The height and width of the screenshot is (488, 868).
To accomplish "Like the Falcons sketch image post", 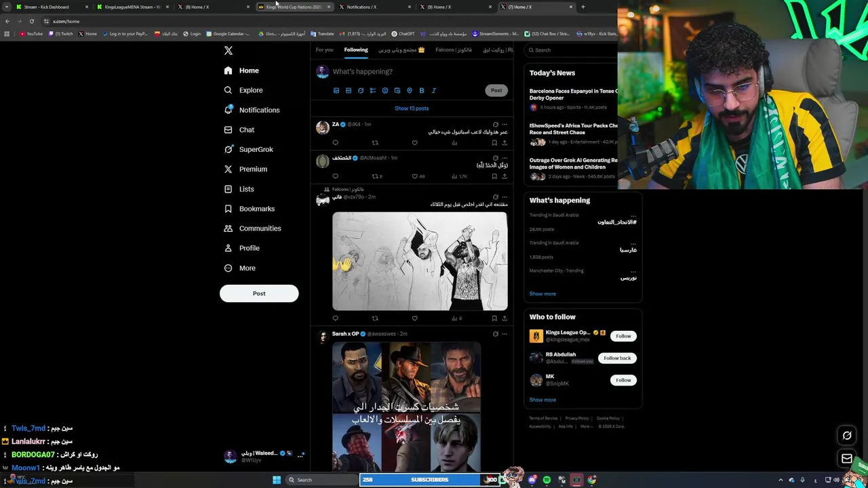I will pyautogui.click(x=415, y=318).
